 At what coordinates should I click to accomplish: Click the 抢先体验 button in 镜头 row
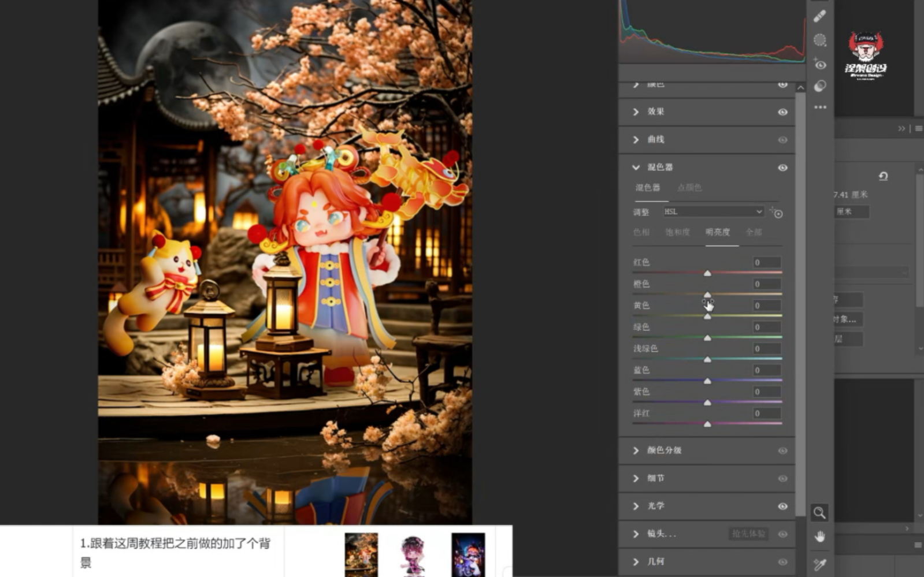tap(749, 534)
